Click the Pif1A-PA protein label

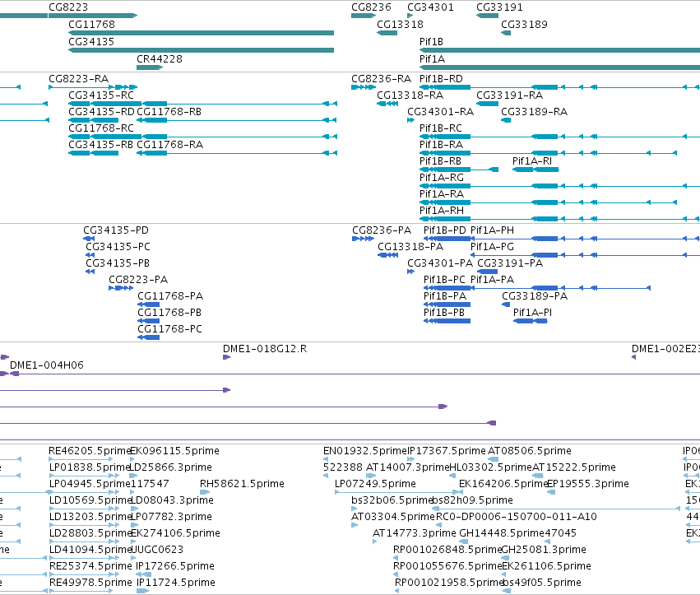coord(492,280)
